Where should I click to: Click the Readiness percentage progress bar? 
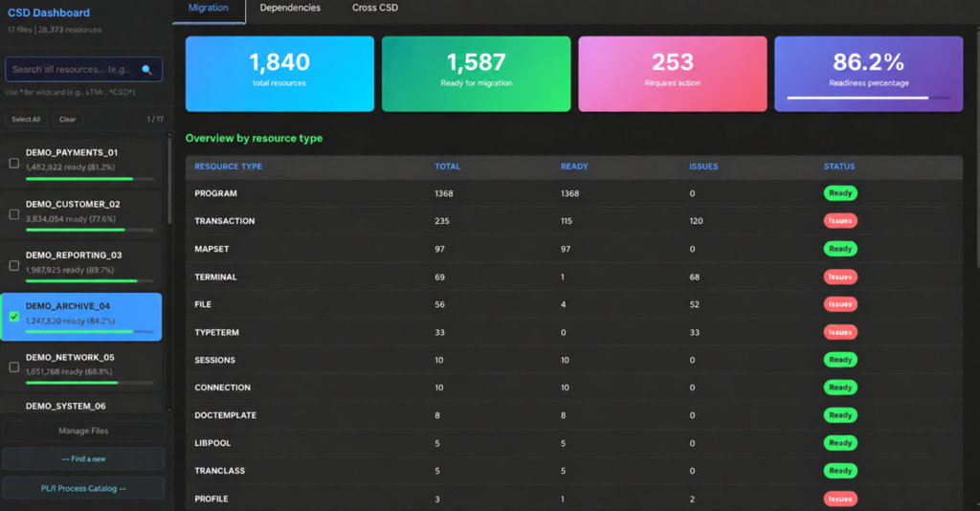pyautogui.click(x=869, y=98)
